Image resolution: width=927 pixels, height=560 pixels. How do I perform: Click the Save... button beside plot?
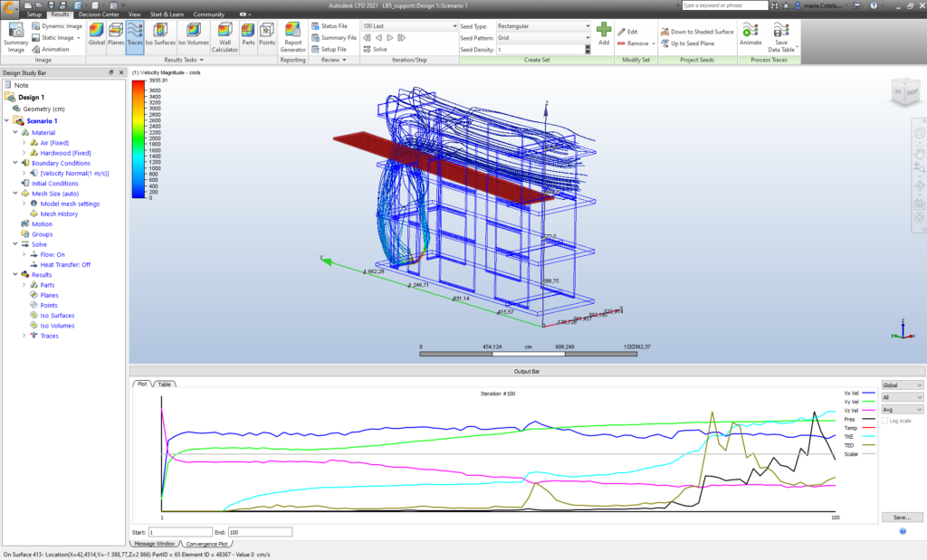pyautogui.click(x=902, y=518)
